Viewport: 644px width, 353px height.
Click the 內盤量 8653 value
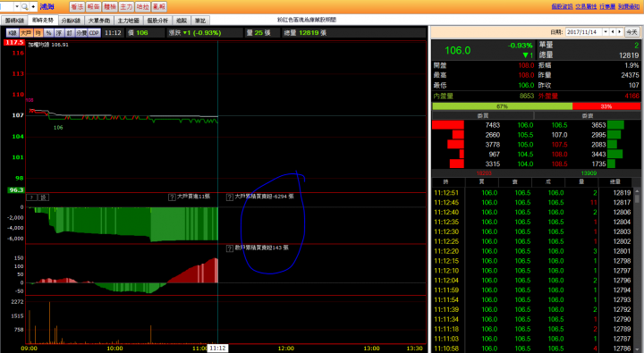(527, 96)
